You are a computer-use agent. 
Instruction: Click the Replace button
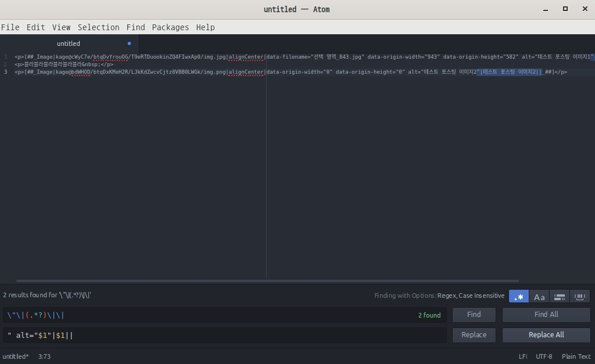pos(474,335)
